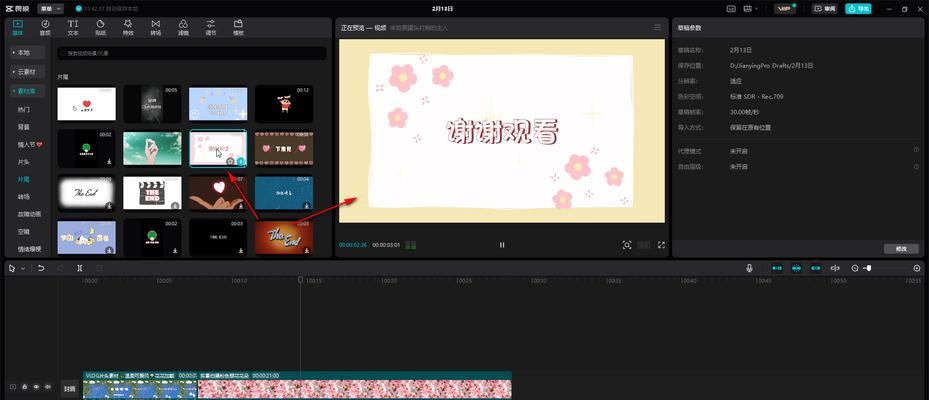Split the clip at playhead
Image resolution: width=929 pixels, height=400 pixels.
coord(79,268)
